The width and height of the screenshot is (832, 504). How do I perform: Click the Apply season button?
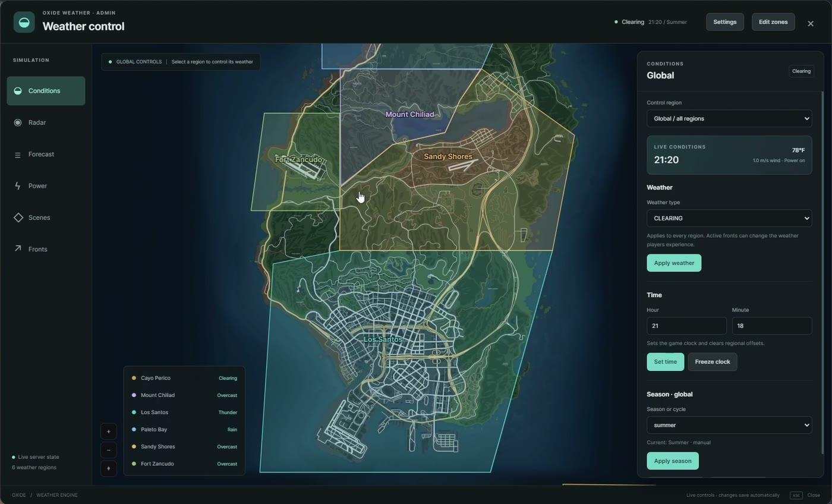(673, 461)
